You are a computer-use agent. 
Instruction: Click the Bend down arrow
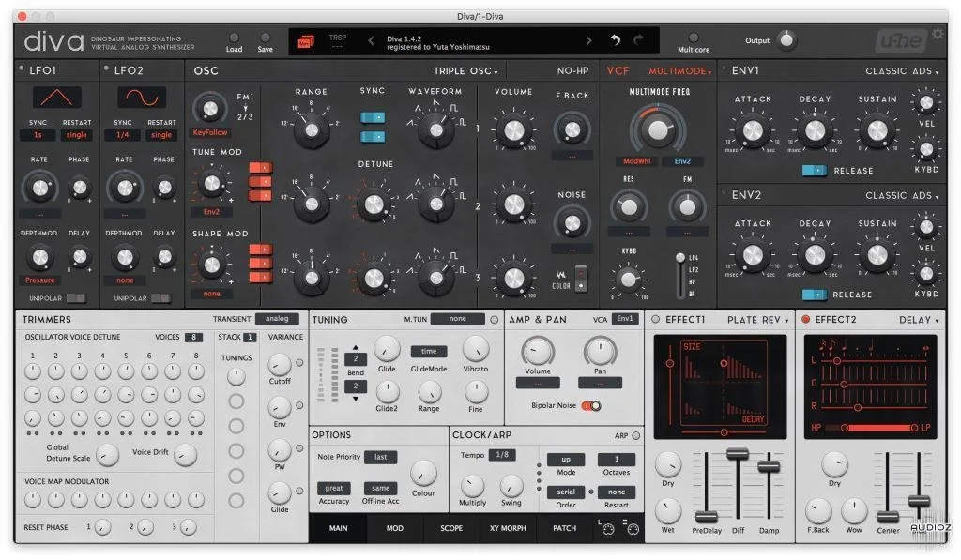[x=356, y=399]
